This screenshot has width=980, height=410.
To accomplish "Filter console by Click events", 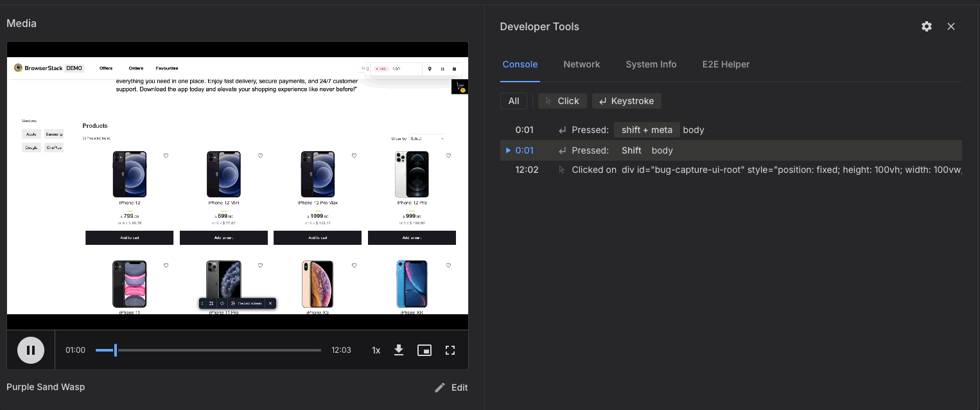I will click(x=563, y=101).
